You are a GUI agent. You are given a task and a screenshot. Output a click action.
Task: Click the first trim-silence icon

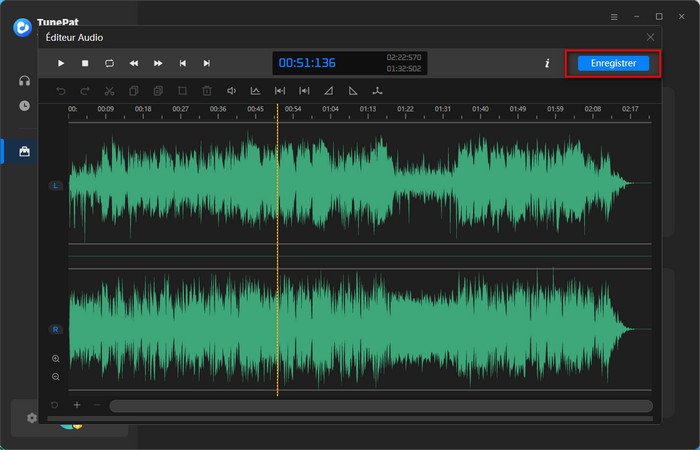(x=280, y=91)
